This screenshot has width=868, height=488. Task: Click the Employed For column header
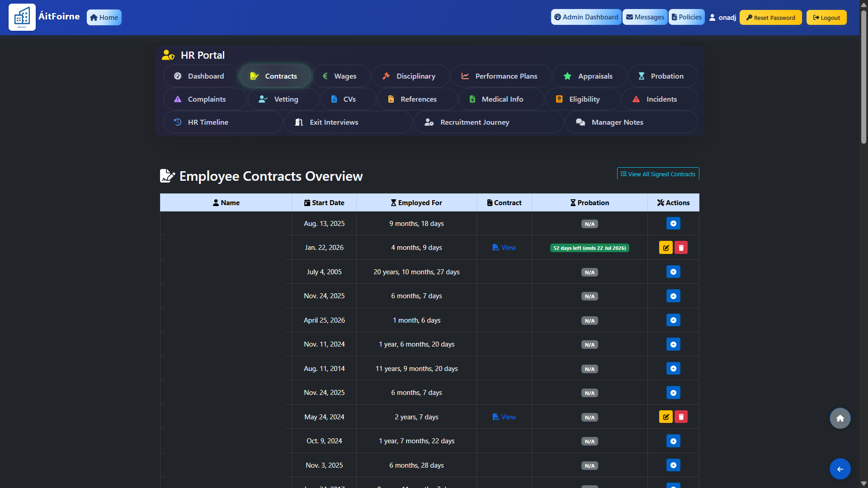coord(416,202)
